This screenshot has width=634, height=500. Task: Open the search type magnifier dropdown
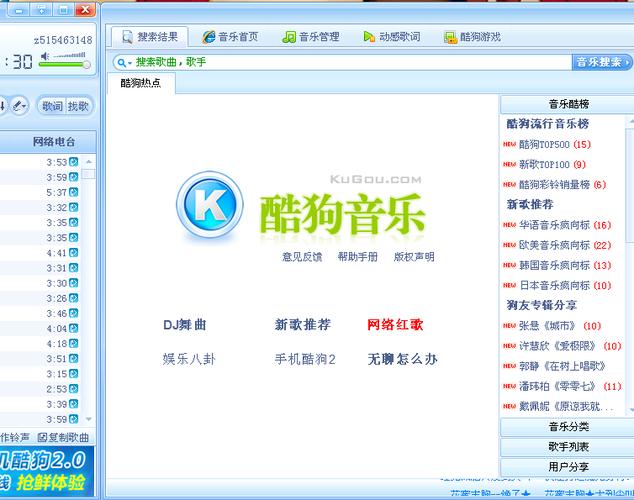pos(123,63)
